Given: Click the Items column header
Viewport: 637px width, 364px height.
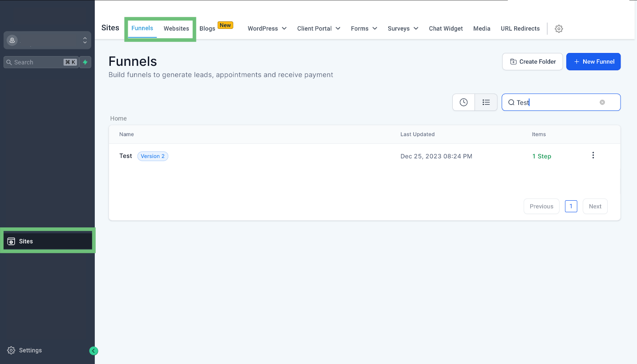Looking at the screenshot, I should point(539,134).
